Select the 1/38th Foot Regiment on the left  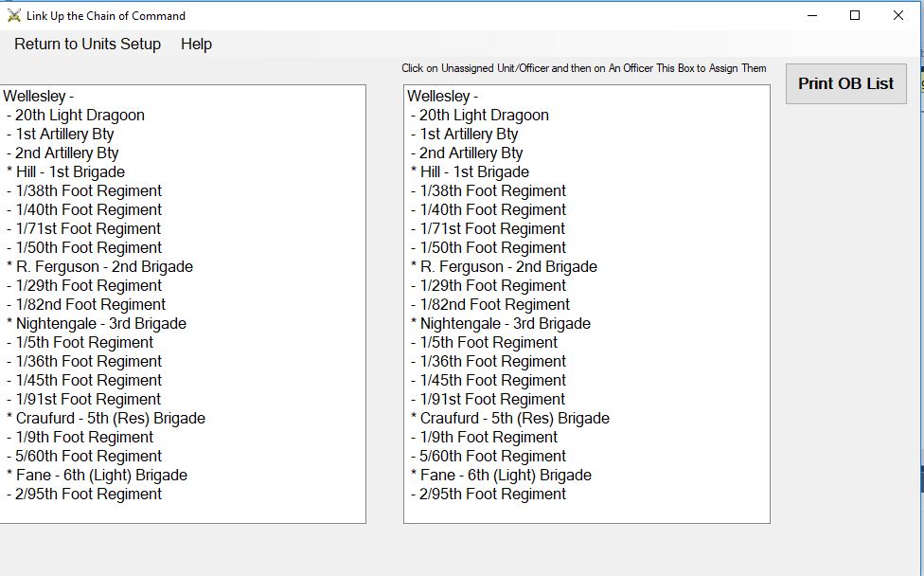click(85, 190)
